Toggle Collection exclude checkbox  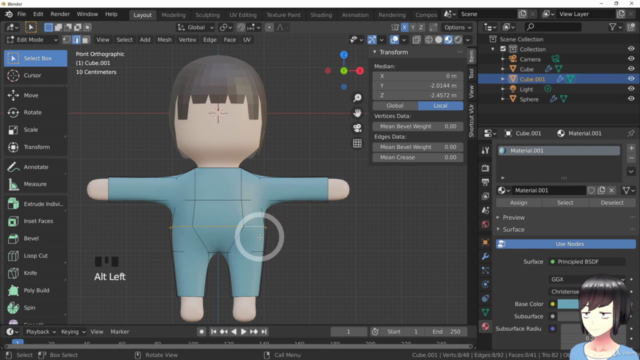click(x=503, y=49)
